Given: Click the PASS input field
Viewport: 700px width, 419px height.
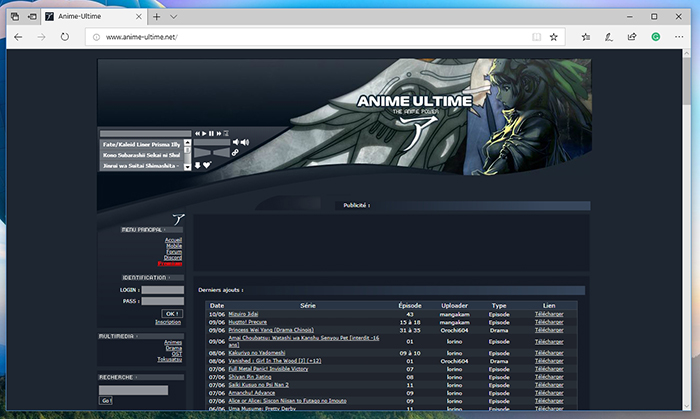Looking at the screenshot, I should pyautogui.click(x=162, y=301).
